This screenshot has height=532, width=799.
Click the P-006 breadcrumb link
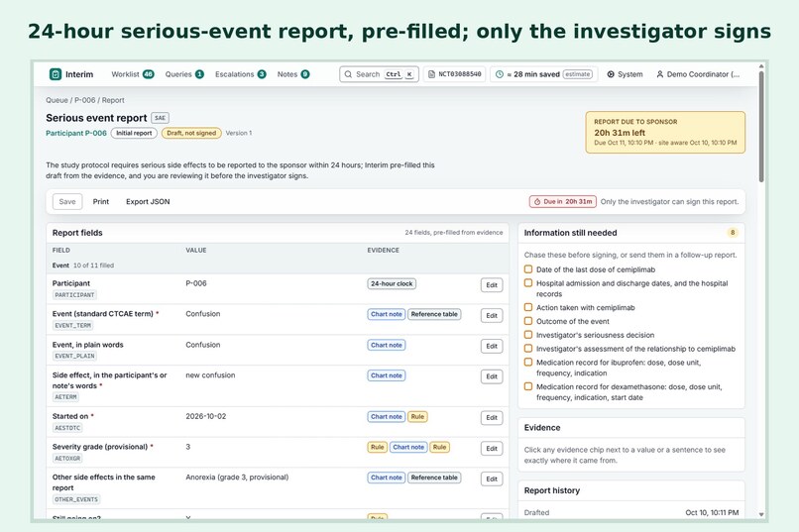point(84,100)
